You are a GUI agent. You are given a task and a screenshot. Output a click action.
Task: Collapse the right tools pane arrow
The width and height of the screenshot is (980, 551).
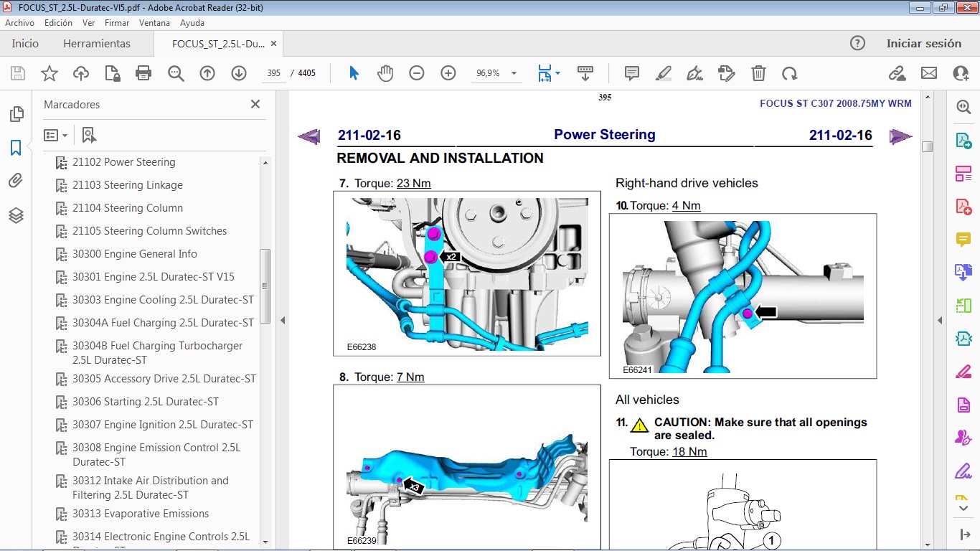click(x=940, y=321)
